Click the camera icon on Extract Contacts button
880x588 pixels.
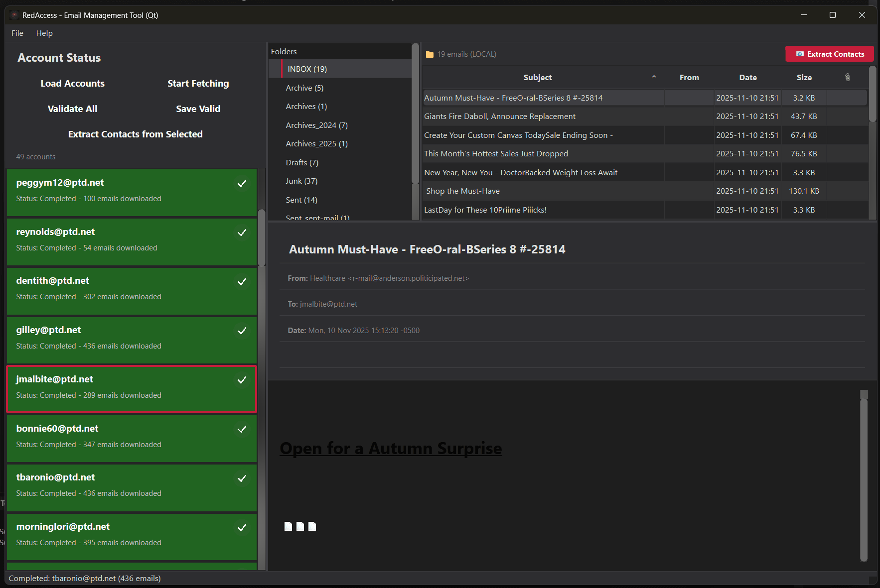click(801, 54)
